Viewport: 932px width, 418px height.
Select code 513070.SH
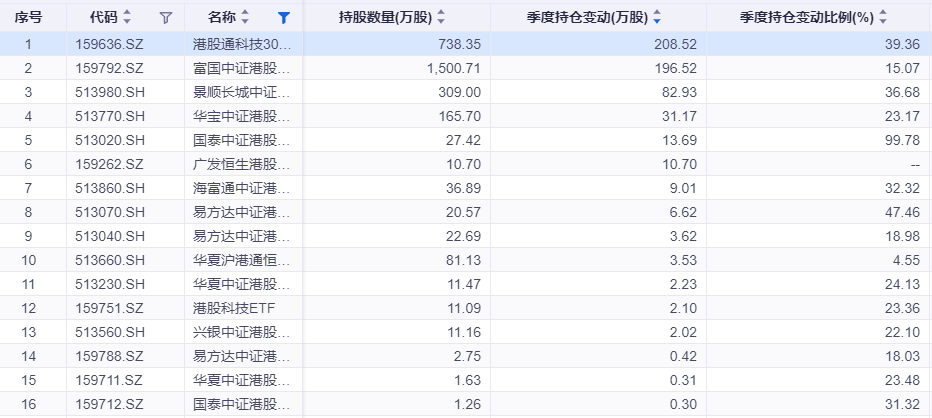click(x=110, y=212)
